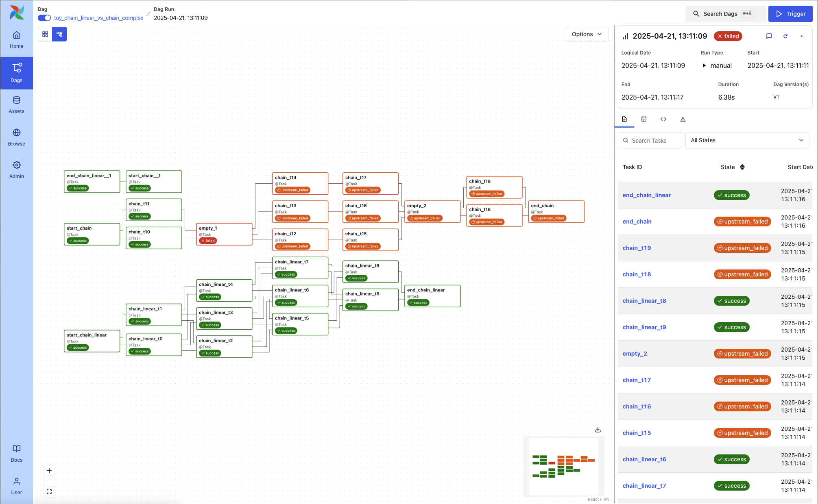Screen dimensions: 818x504
Task: Open the Assets sidebar page
Action: (x=16, y=104)
